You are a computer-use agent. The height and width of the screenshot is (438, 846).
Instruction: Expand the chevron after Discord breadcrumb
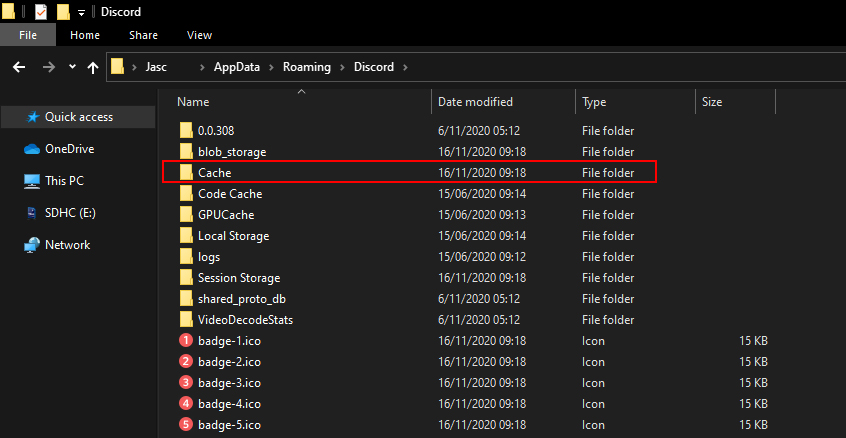coord(405,67)
